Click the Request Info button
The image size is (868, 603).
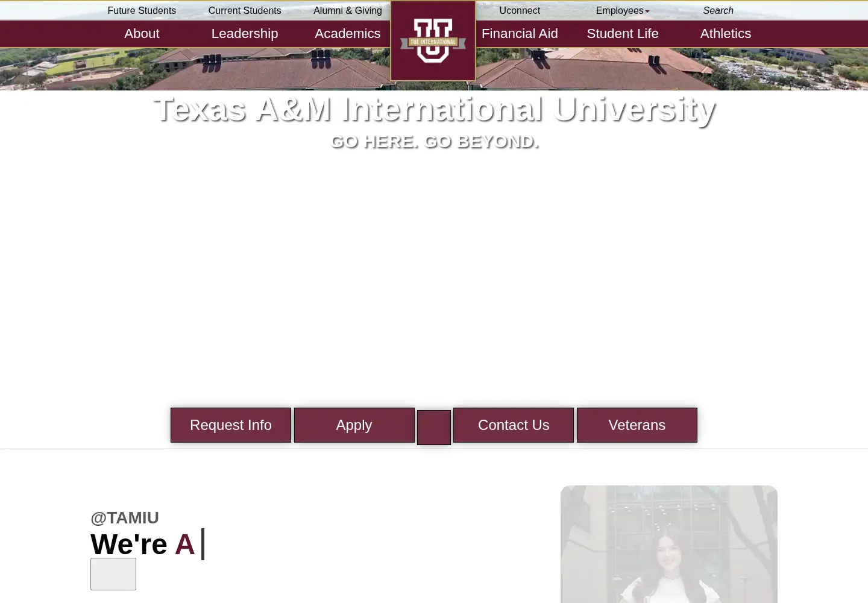231,425
